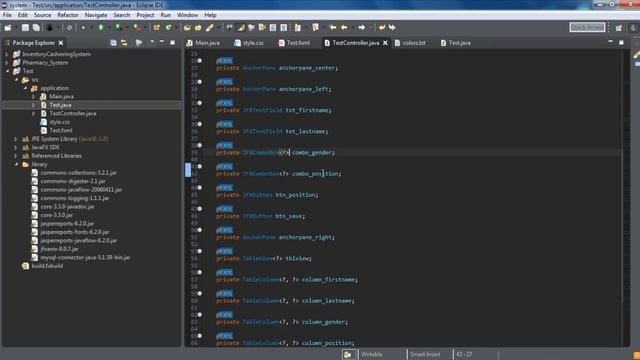Click the New file toolbar icon
640x360 pixels.
click(x=8, y=28)
